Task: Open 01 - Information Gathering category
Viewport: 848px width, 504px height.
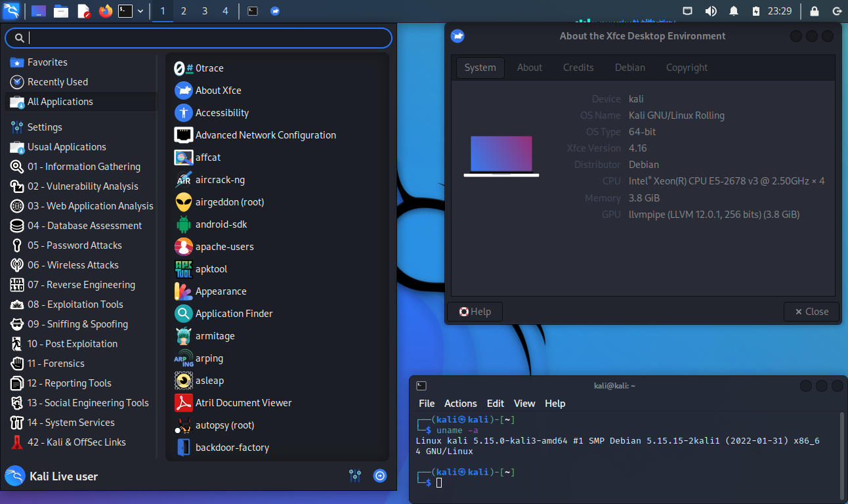Action: tap(81, 167)
